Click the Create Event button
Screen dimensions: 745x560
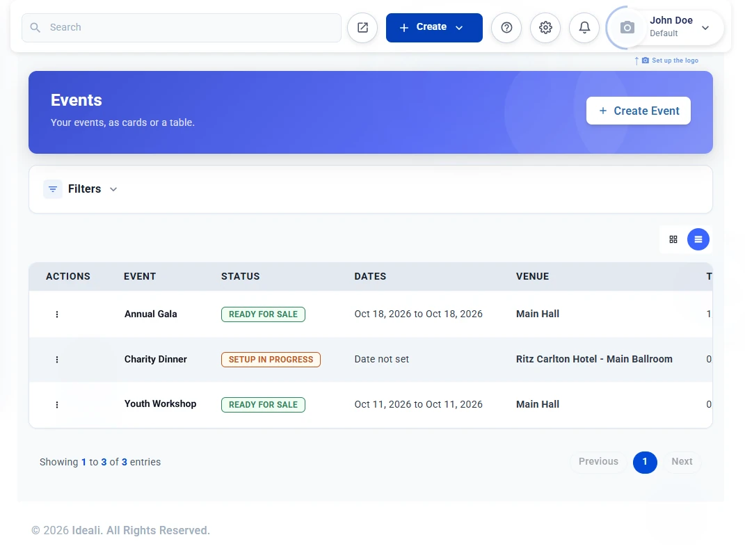[638, 111]
